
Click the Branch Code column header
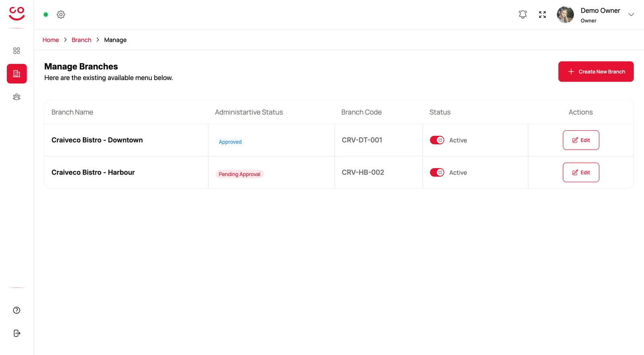pos(361,112)
